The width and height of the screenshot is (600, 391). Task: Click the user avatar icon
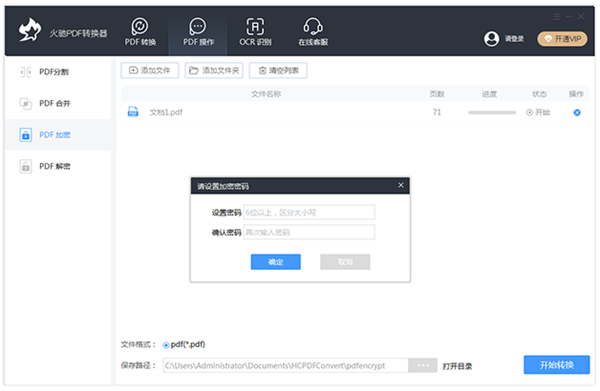491,39
